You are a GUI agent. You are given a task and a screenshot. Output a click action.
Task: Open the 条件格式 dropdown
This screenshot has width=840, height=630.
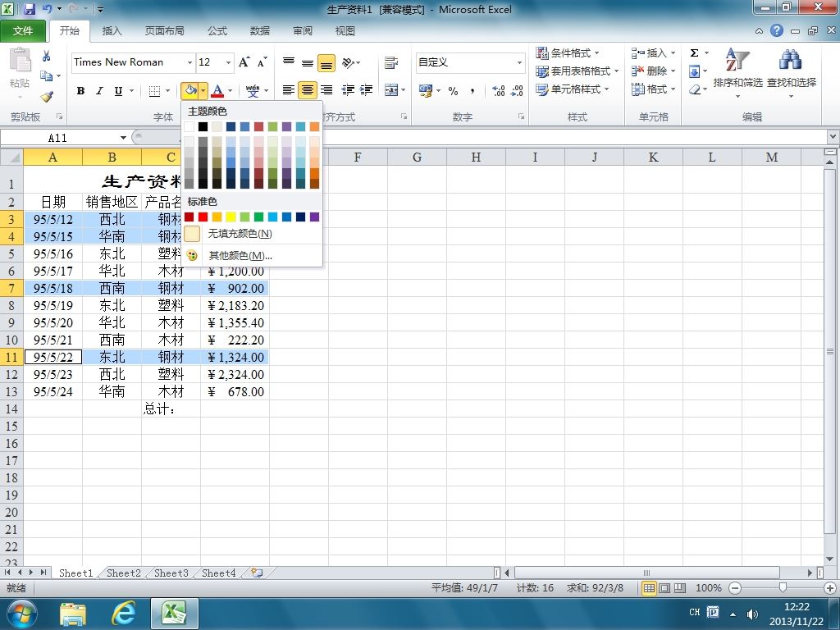pyautogui.click(x=568, y=53)
